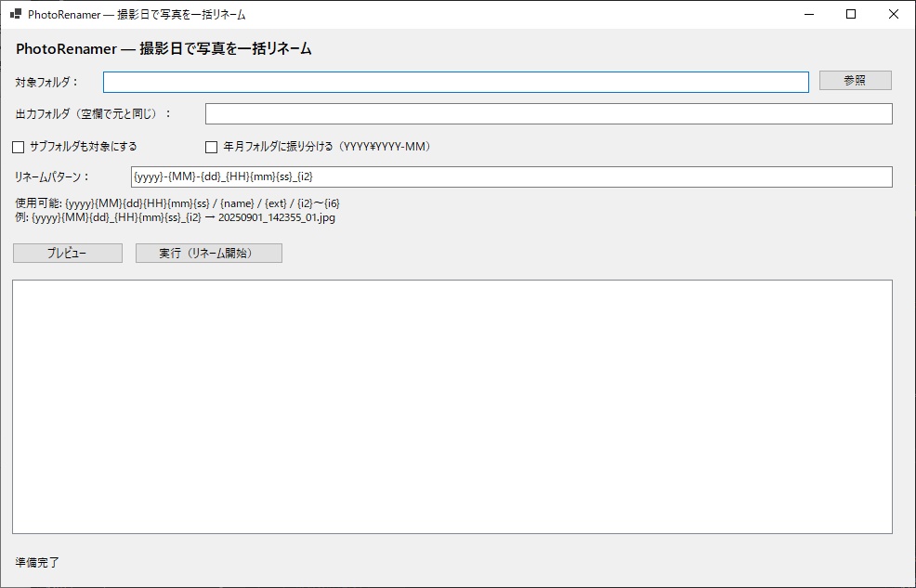Screen dimensions: 916x588
Task: Focus the 対象フォルダ path input field
Action: coord(455,82)
